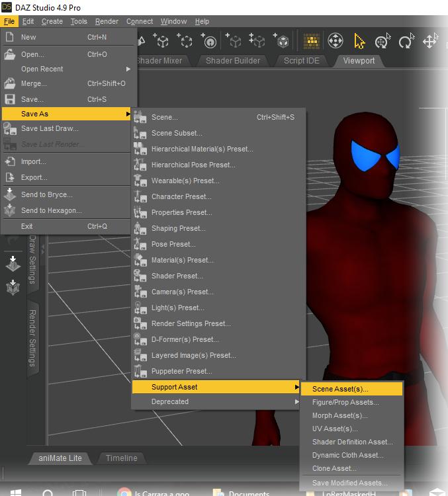This screenshot has height=496, width=448.
Task: Open the File menu
Action: pyautogui.click(x=9, y=21)
